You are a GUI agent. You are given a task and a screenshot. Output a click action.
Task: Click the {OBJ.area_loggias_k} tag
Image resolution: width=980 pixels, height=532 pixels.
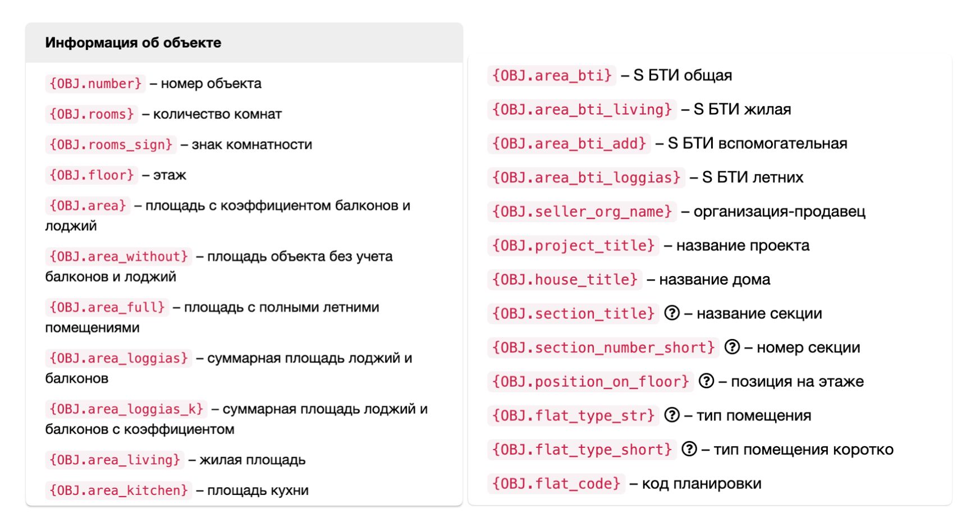[126, 409]
